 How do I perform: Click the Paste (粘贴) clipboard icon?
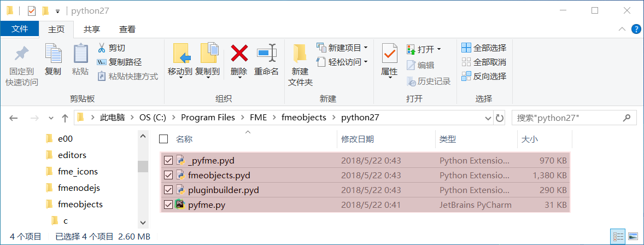(x=80, y=54)
